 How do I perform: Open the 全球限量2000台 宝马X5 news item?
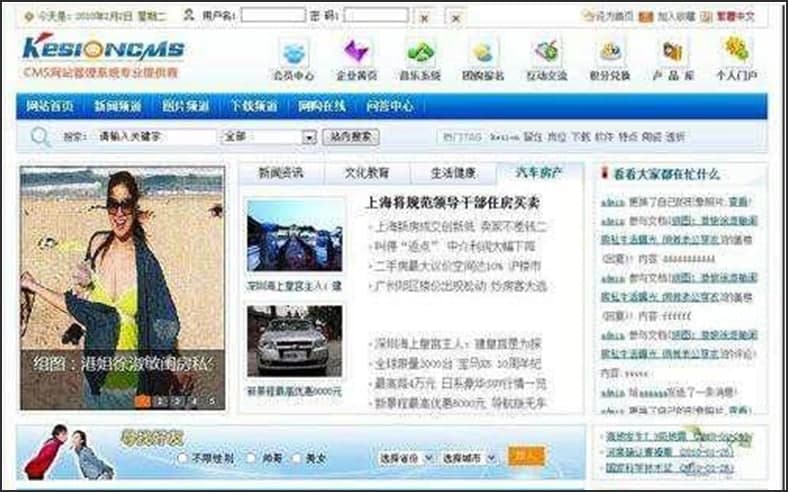457,363
